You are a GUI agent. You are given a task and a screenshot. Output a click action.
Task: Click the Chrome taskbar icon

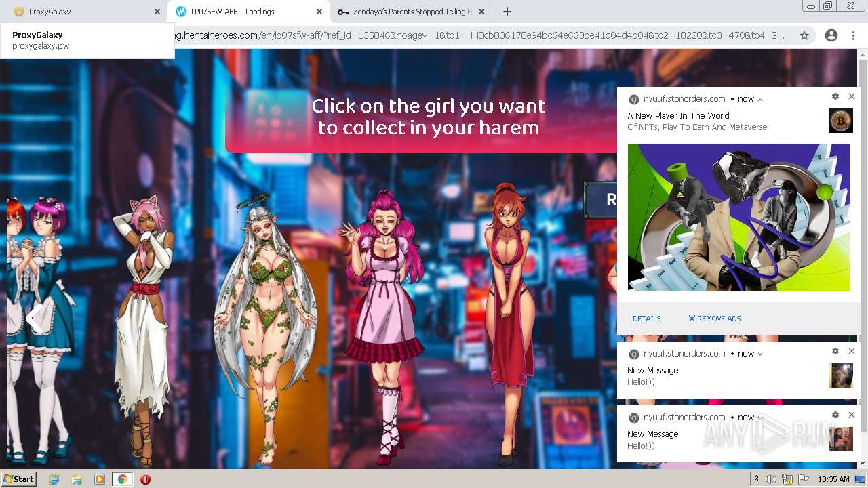(x=123, y=479)
